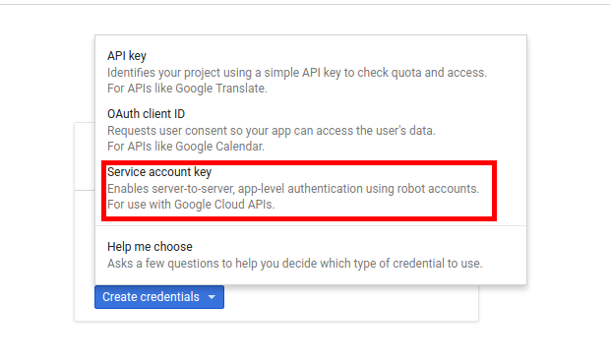
Task: Click 'Identifies your project' API key description
Action: click(297, 73)
